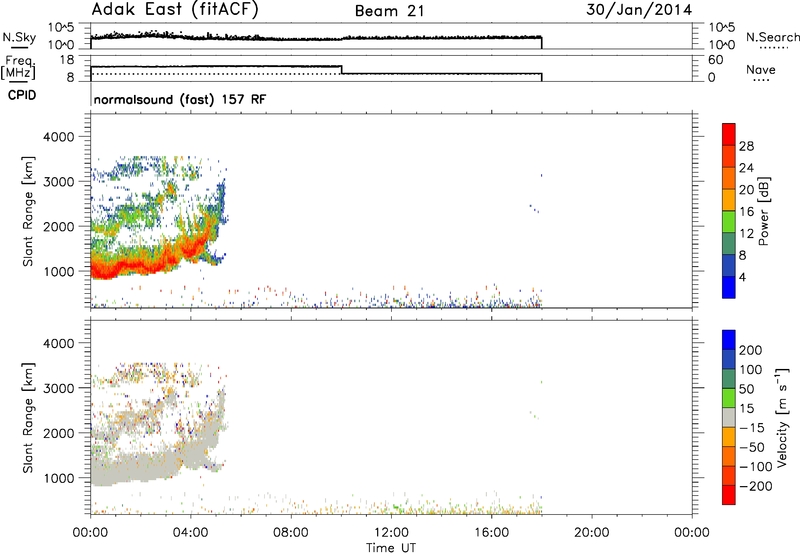
Task: Click the '60' tick on Nave axis
Action: click(715, 60)
